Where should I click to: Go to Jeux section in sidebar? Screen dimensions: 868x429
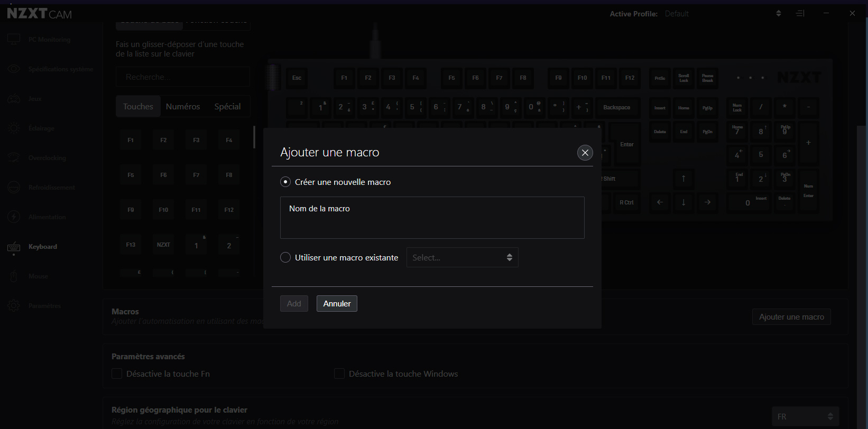click(24, 99)
